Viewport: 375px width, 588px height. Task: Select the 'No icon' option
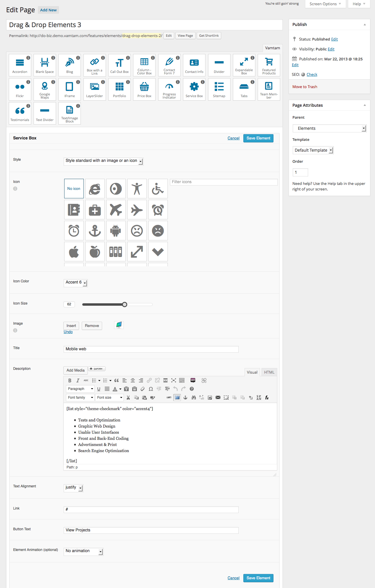coord(74,189)
